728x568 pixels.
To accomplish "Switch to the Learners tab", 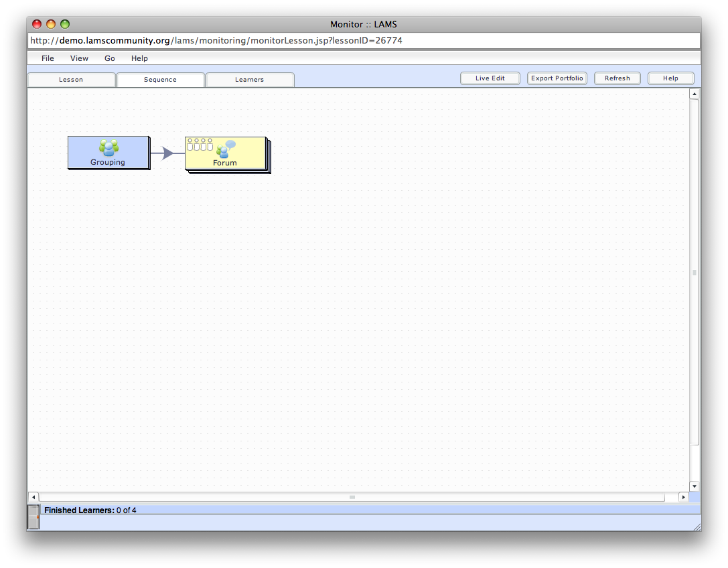I will tap(249, 80).
